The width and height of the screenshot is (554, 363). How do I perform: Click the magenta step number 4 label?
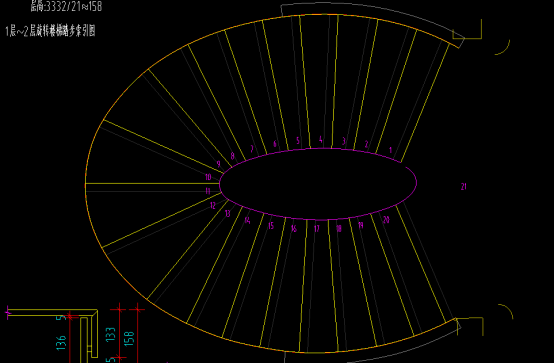[321, 140]
